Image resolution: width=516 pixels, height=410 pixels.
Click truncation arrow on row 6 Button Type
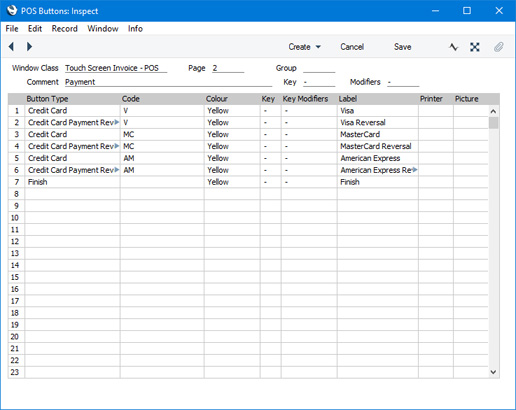click(117, 170)
